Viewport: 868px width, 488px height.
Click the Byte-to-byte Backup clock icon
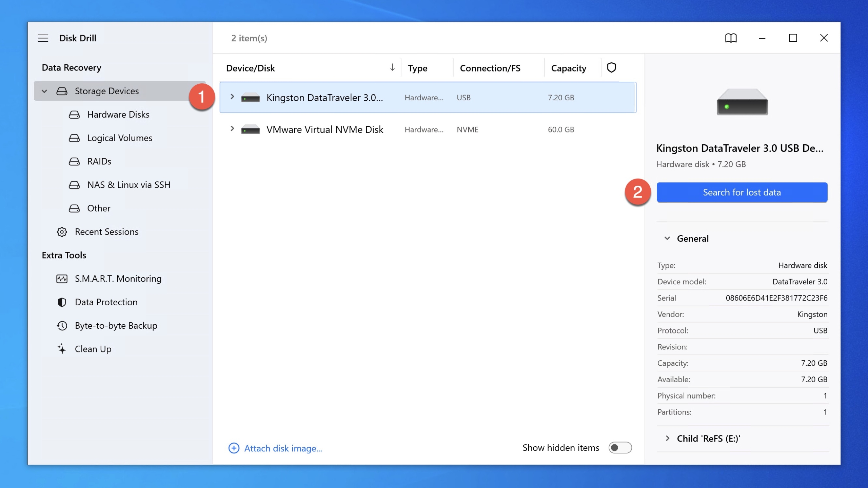(62, 325)
